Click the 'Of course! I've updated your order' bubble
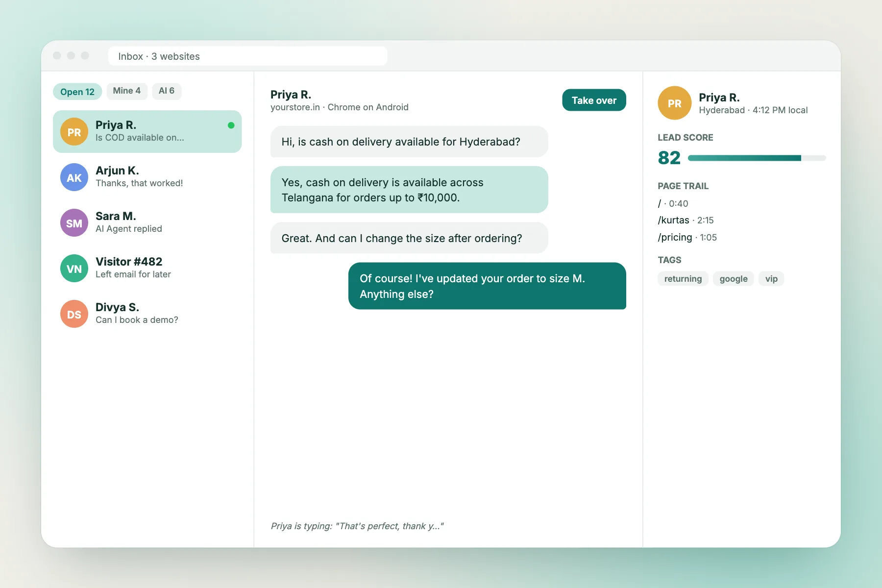 click(487, 286)
